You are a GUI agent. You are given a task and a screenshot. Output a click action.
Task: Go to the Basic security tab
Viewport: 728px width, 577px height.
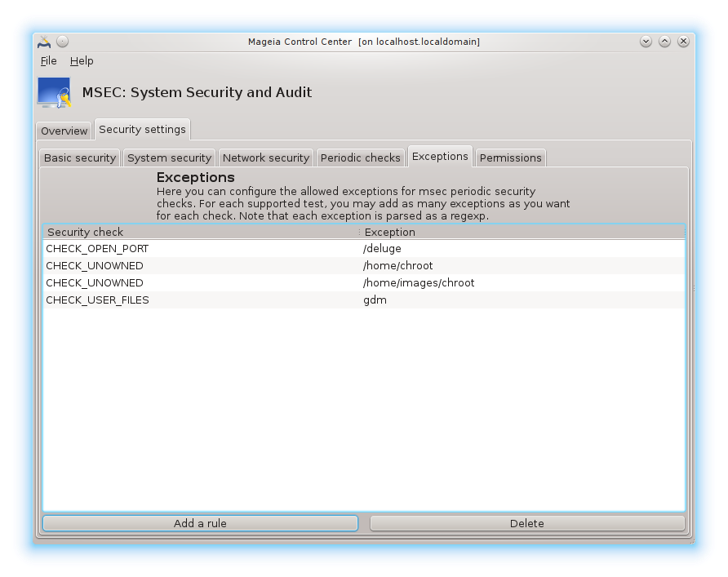point(79,158)
